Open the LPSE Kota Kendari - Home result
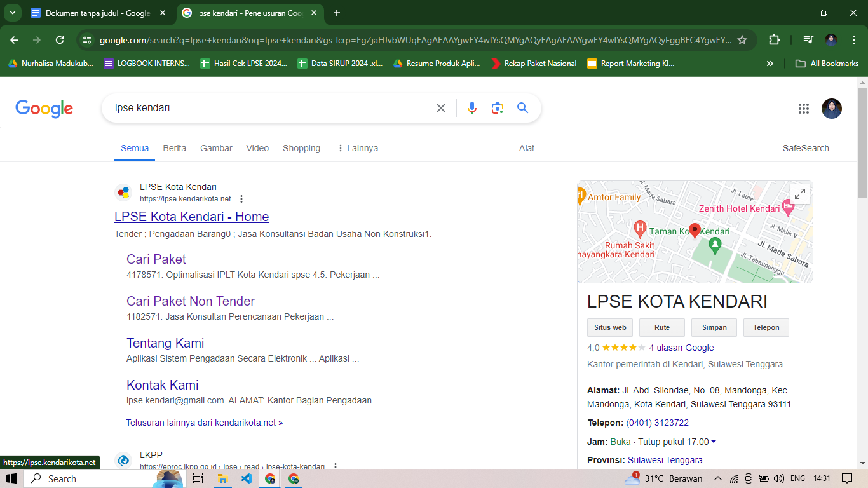The width and height of the screenshot is (868, 488). point(192,217)
